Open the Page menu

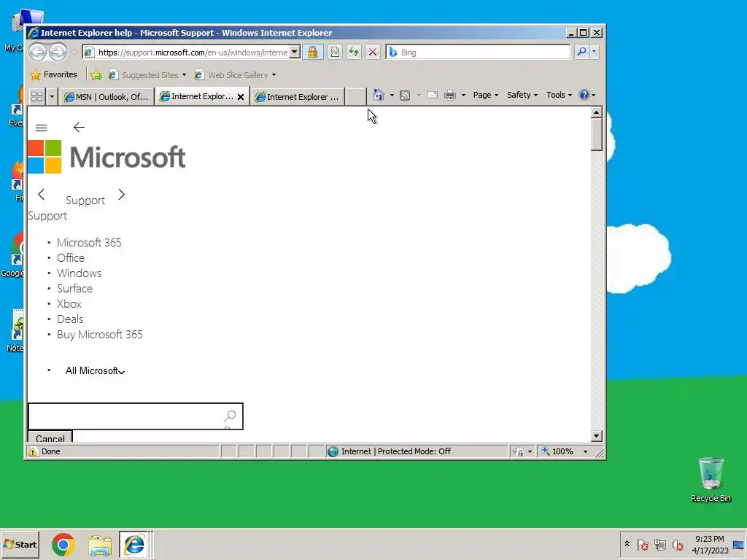point(485,95)
